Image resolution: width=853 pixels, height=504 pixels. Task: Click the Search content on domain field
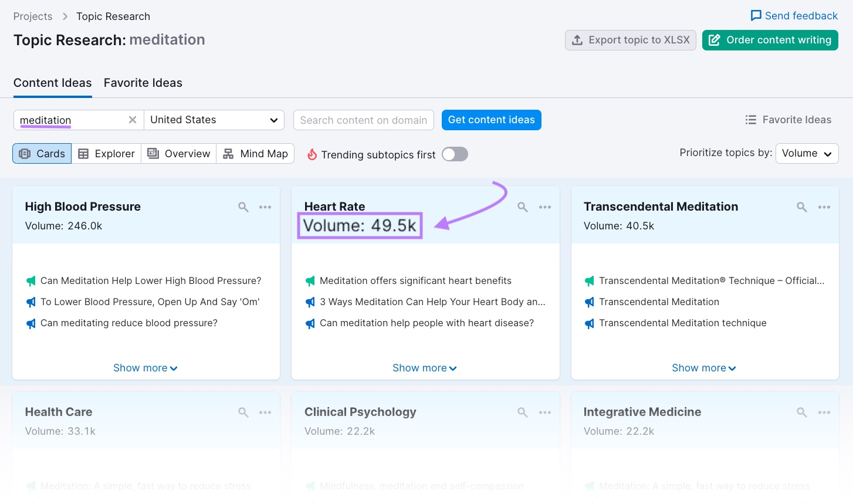(364, 120)
